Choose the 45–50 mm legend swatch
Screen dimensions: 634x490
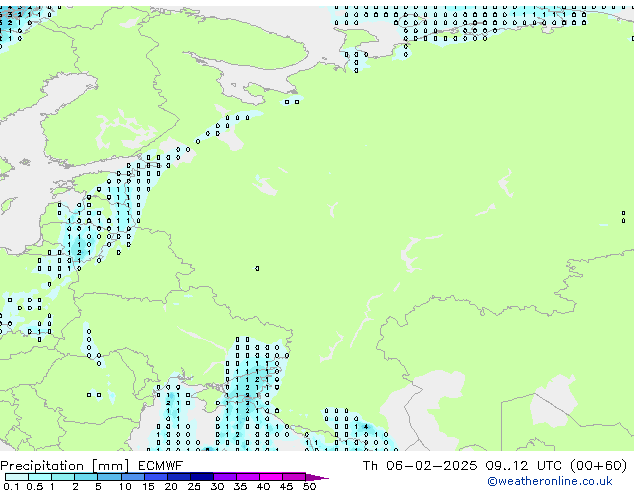pyautogui.click(x=294, y=477)
